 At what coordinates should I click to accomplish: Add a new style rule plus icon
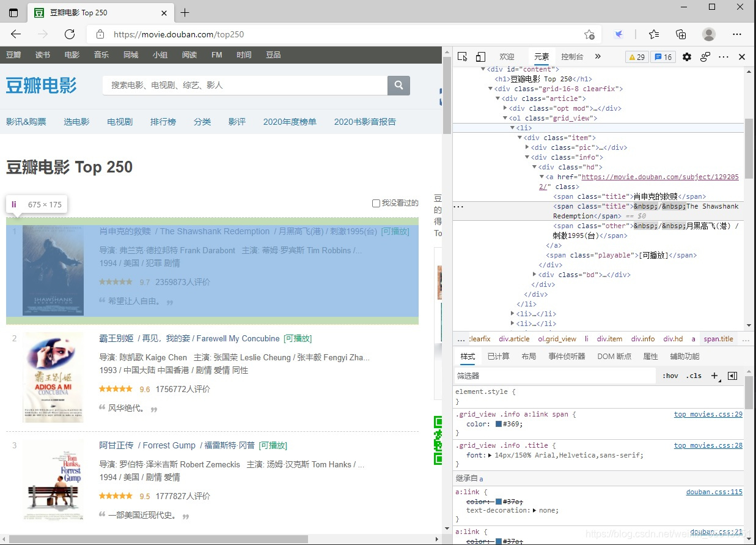point(714,376)
